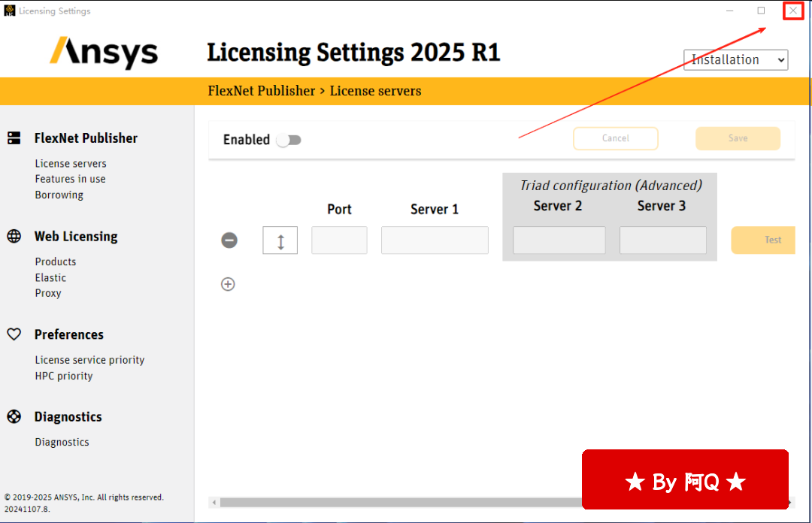Click the 'FlexNet Publisher > License servers' breadcrumb
This screenshot has height=523, width=812.
point(314,91)
